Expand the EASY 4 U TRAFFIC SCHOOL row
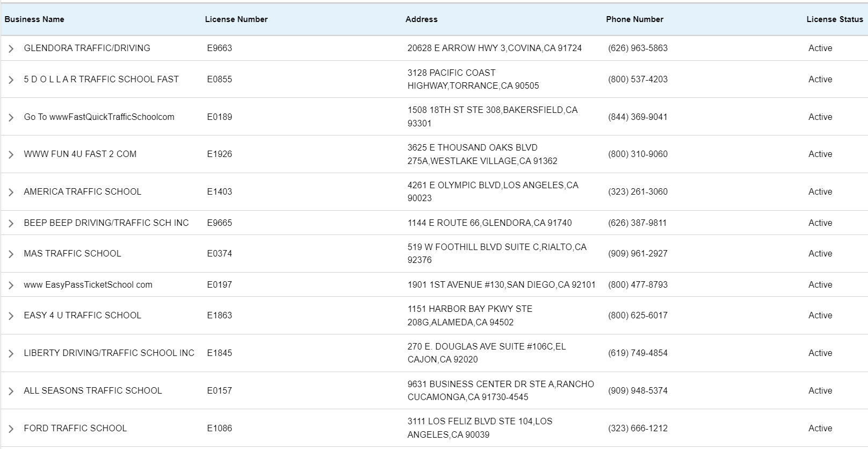 (11, 316)
